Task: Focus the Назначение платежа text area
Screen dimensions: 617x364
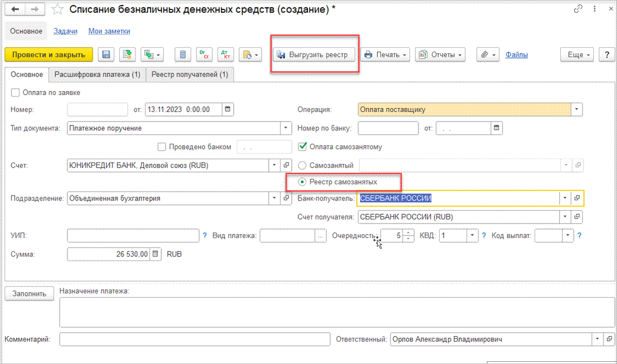Action: (337, 312)
